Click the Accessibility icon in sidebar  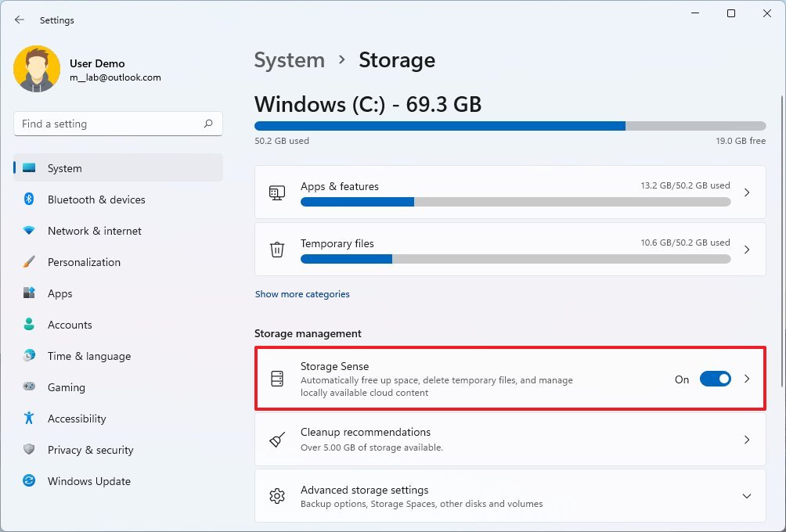(28, 419)
